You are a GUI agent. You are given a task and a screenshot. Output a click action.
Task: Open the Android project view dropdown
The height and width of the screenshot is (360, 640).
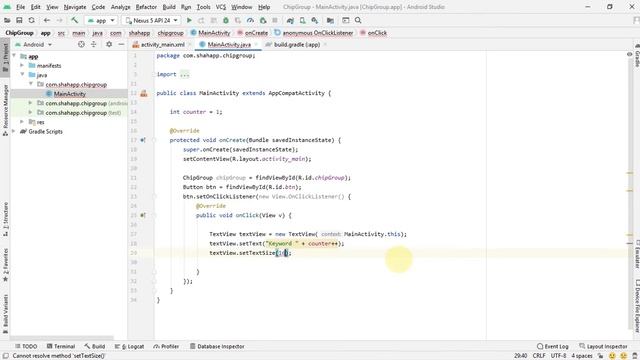pos(33,44)
